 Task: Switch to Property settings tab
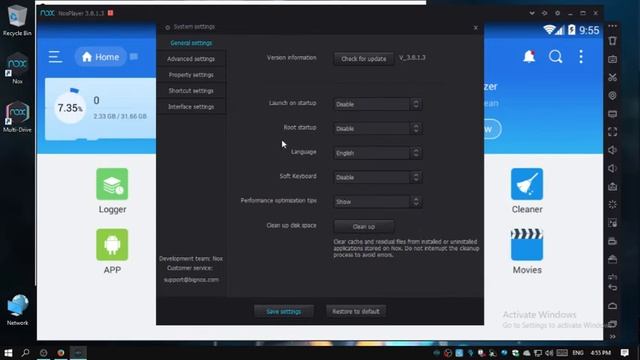[191, 75]
